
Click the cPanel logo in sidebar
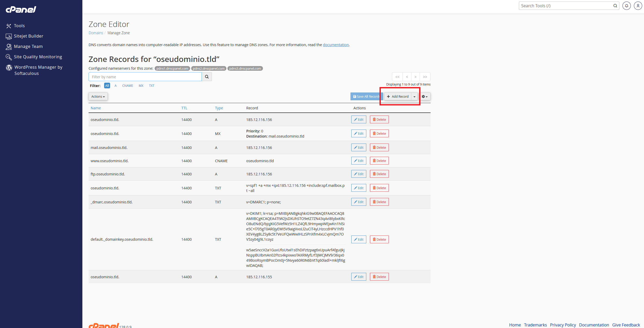[21, 10]
